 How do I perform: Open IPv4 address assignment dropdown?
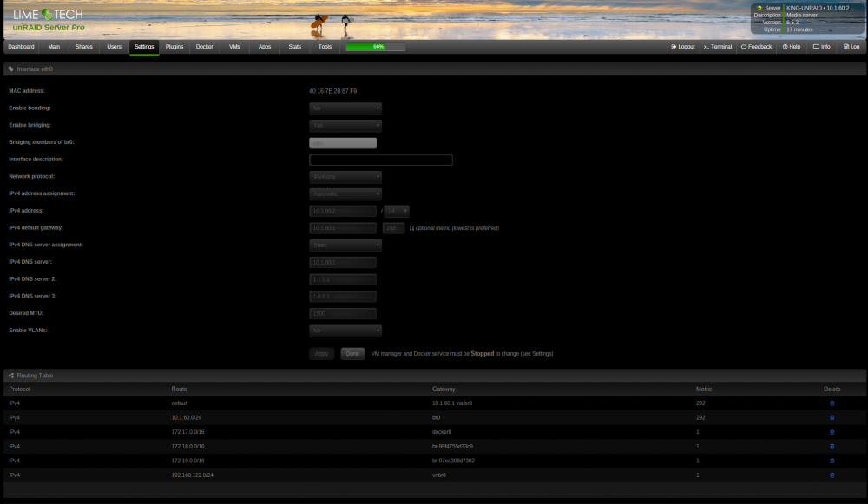point(345,194)
